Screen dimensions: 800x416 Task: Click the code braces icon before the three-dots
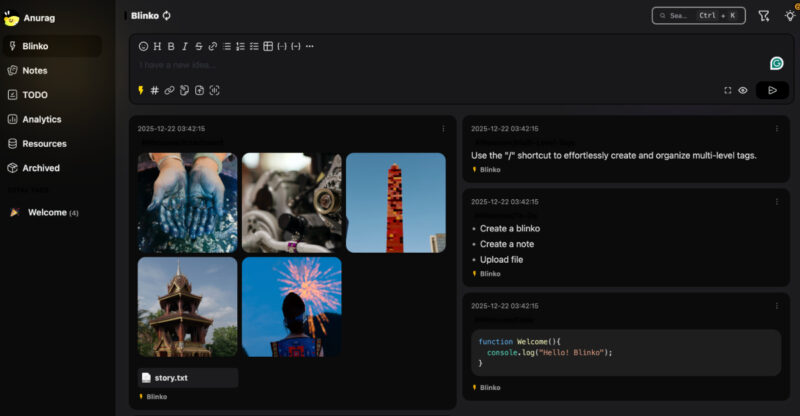tap(296, 46)
